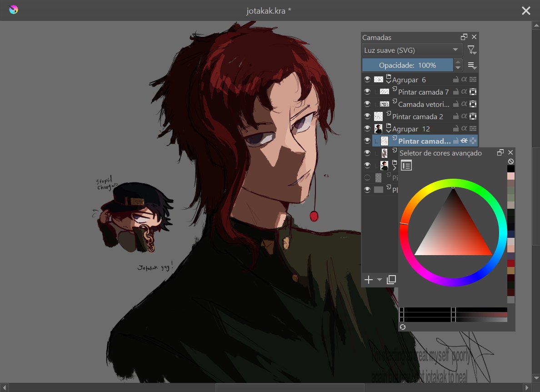
Task: Toggle lock on Pintar camada 2
Action: click(455, 116)
